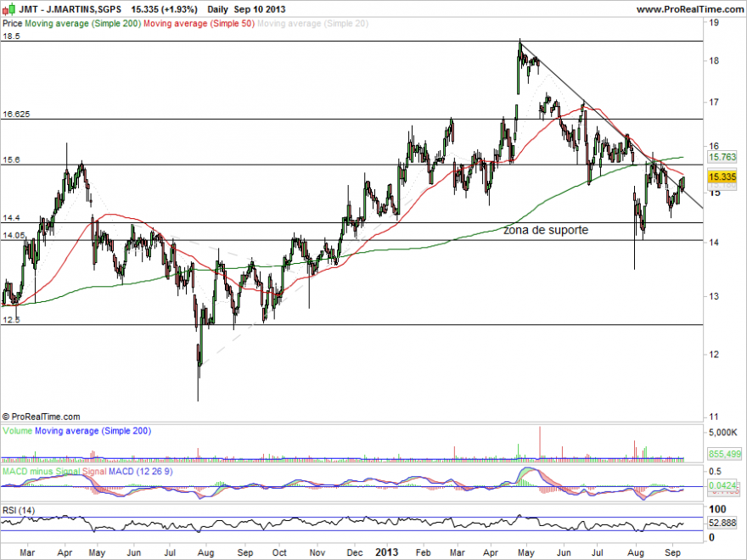Image resolution: width=747 pixels, height=560 pixels.
Task: Click the RSI (14) panel label
Action: point(19,511)
